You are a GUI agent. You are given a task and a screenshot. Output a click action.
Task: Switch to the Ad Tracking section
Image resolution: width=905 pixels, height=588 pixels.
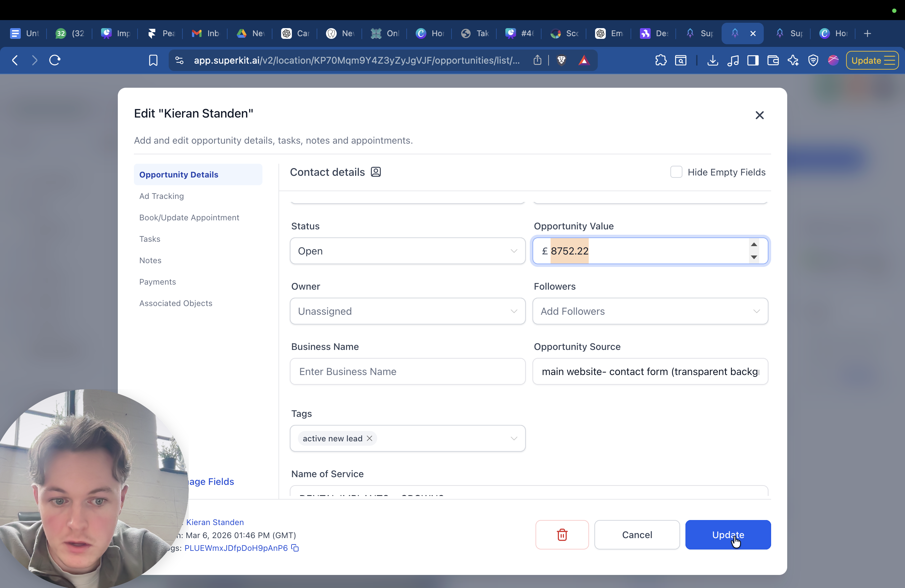(162, 196)
